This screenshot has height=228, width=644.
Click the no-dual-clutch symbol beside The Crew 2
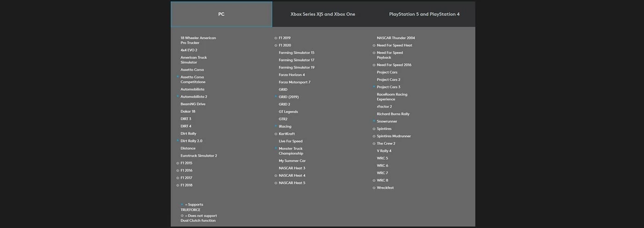[374, 144]
